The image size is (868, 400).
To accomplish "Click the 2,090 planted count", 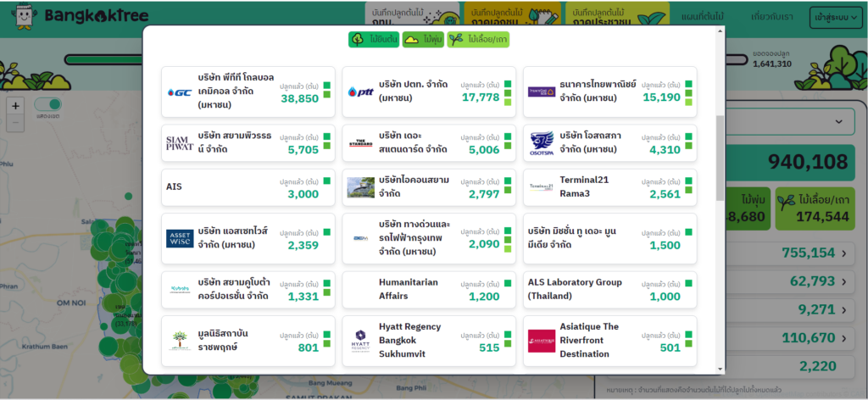I will click(484, 244).
